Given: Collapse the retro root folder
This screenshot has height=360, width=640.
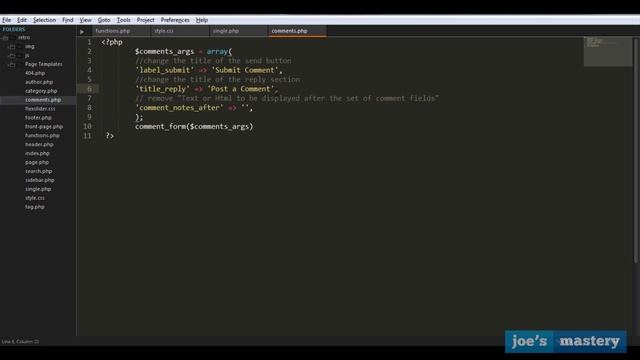Looking at the screenshot, I should 5,38.
